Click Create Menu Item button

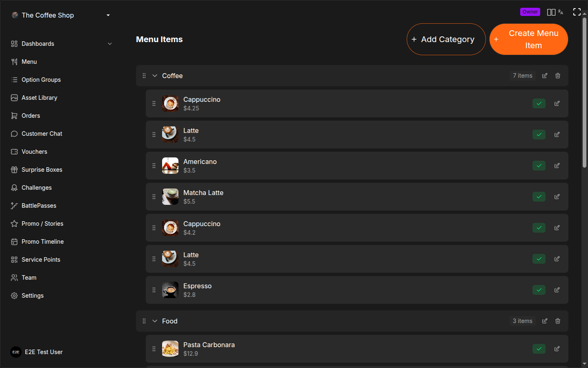pos(528,39)
